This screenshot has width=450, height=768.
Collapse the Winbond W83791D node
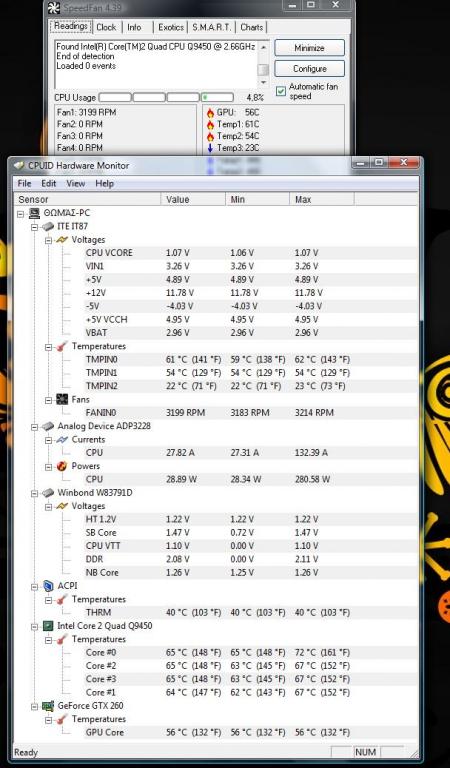tap(34, 493)
